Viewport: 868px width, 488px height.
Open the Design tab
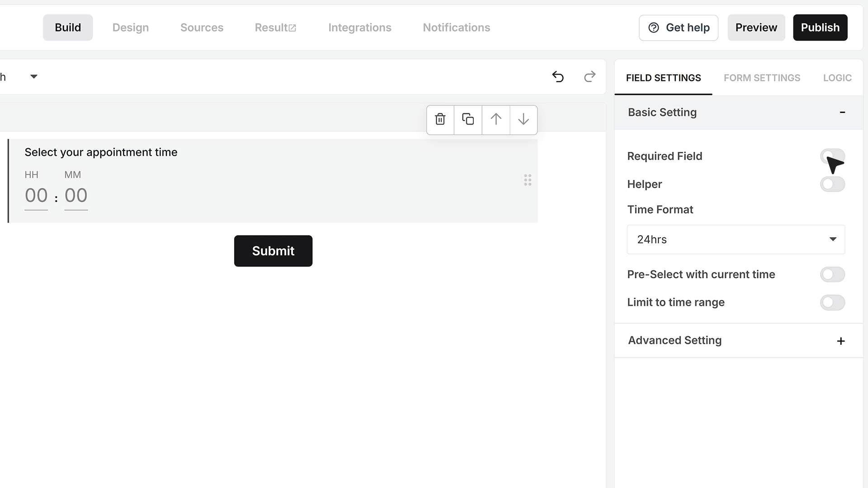click(x=131, y=28)
